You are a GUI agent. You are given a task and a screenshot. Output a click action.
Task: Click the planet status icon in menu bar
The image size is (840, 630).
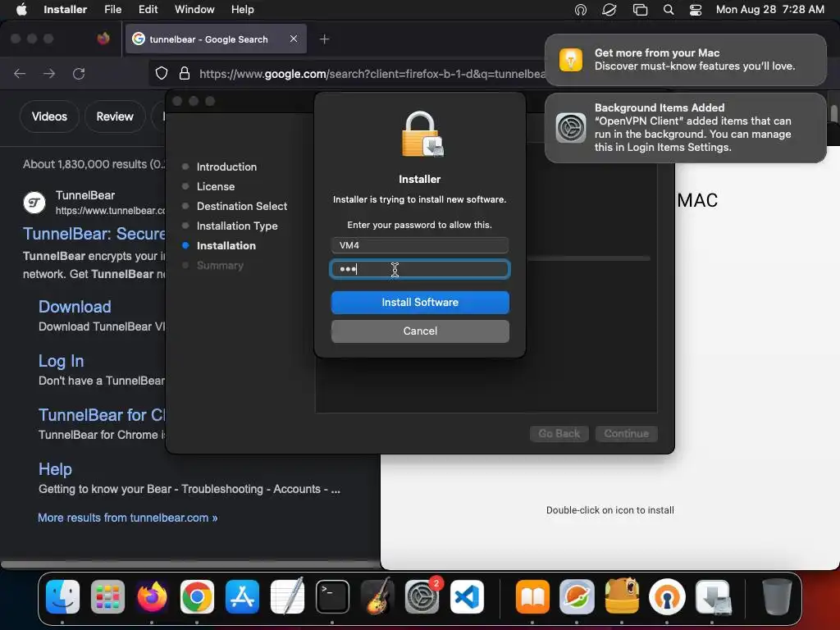pyautogui.click(x=609, y=10)
